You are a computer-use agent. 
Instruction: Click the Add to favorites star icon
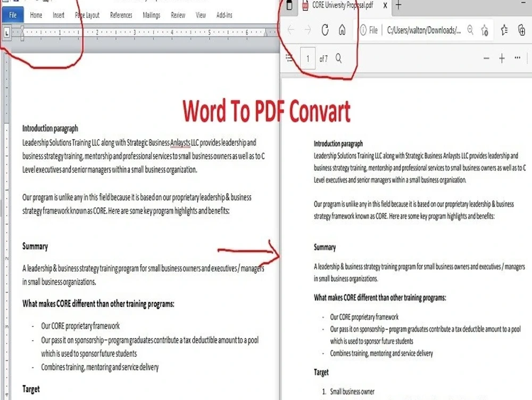coord(484,30)
